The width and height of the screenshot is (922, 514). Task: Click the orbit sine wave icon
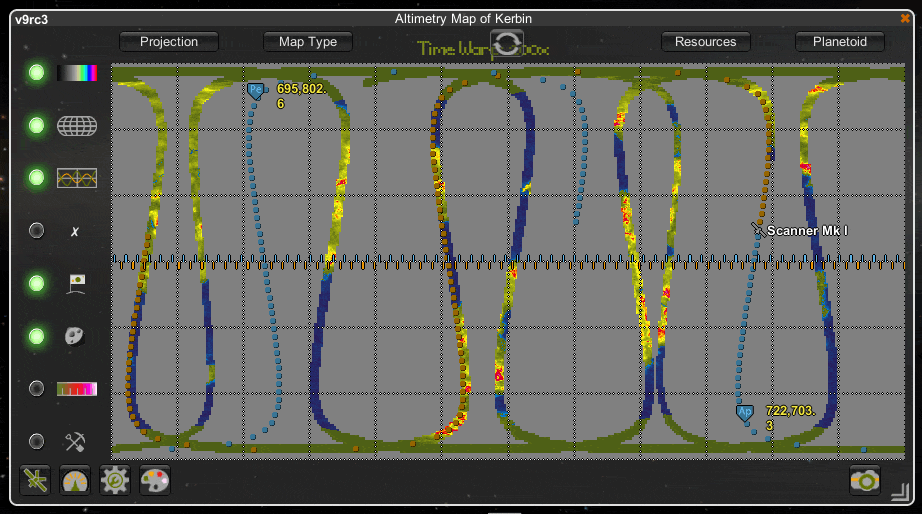click(x=77, y=178)
